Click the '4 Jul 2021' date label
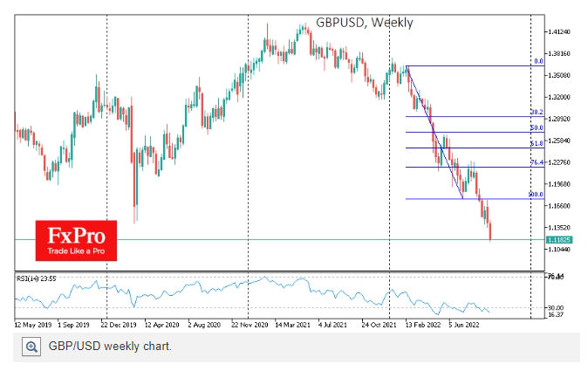 point(332,325)
